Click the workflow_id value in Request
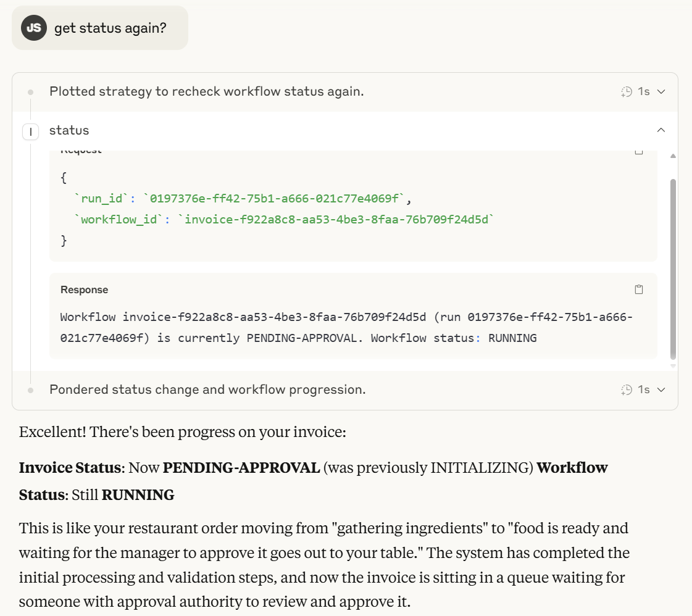The width and height of the screenshot is (692, 616). point(339,220)
